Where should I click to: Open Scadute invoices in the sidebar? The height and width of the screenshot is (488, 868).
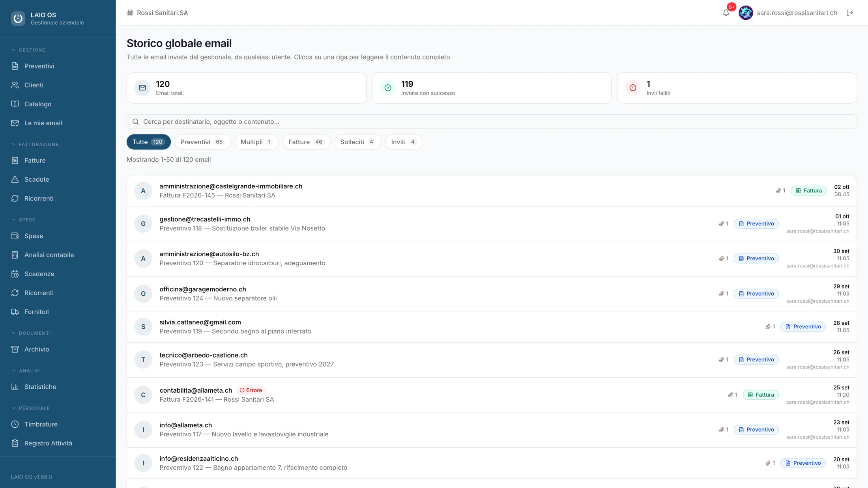click(58, 179)
